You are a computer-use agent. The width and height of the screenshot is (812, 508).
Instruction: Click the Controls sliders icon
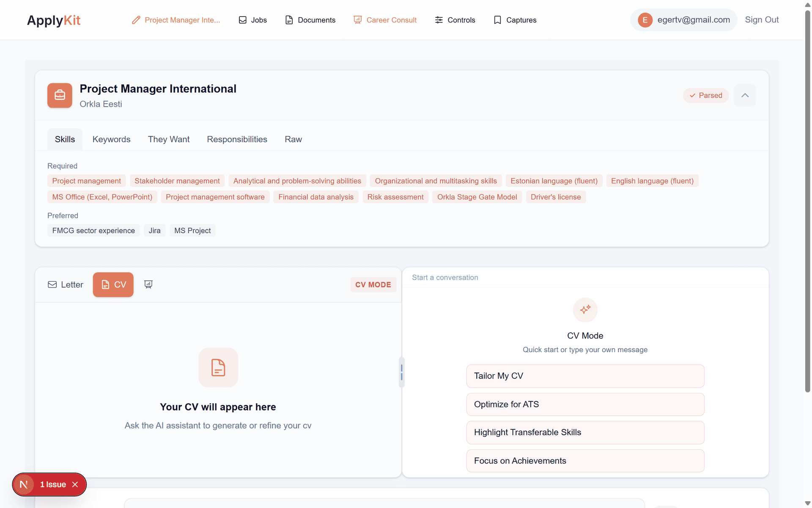pos(439,20)
